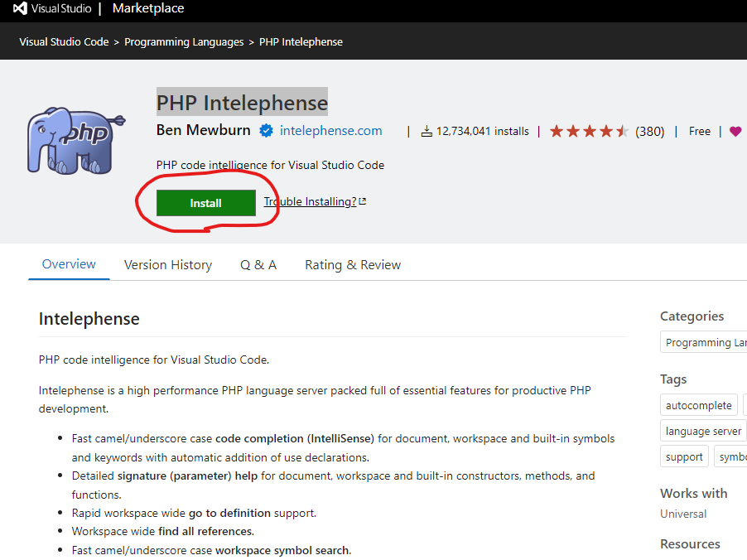Visit the intelephense.com publisher website

tap(330, 130)
